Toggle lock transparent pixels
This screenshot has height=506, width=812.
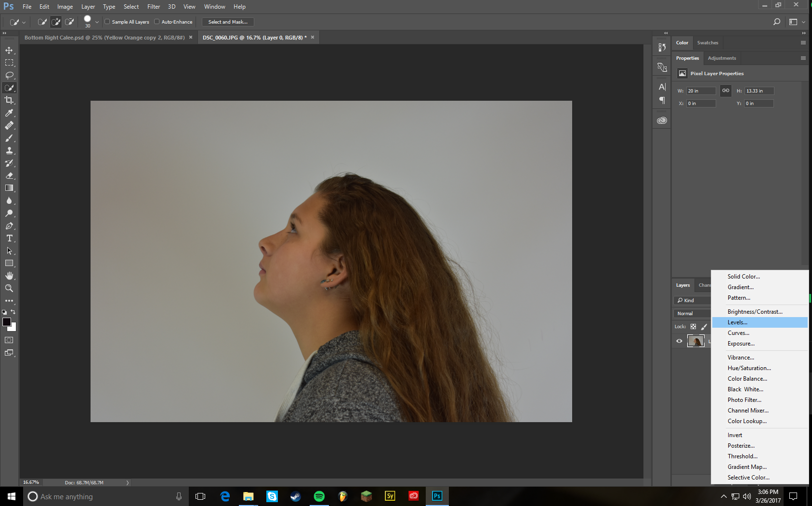[x=693, y=326]
